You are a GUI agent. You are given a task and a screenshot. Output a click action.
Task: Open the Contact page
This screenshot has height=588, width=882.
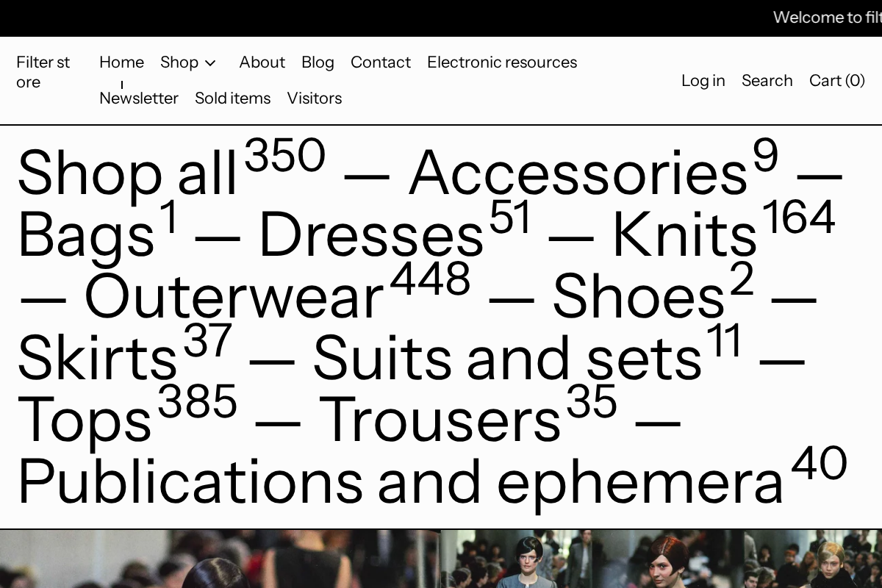pos(381,62)
